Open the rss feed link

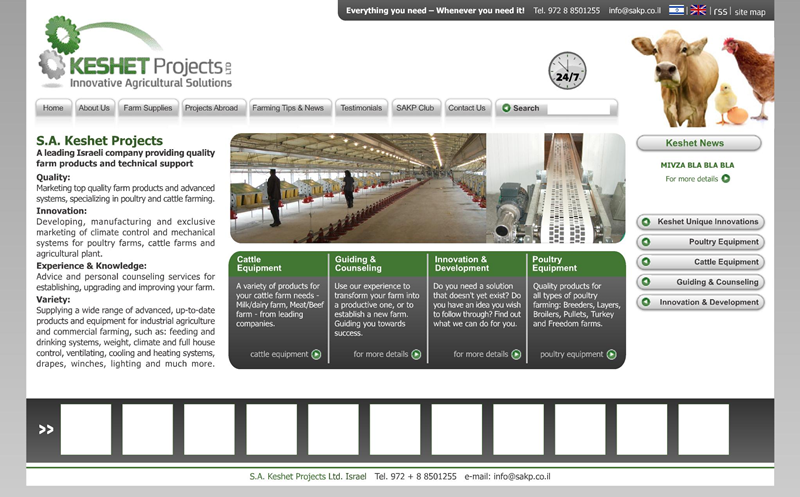coord(720,11)
